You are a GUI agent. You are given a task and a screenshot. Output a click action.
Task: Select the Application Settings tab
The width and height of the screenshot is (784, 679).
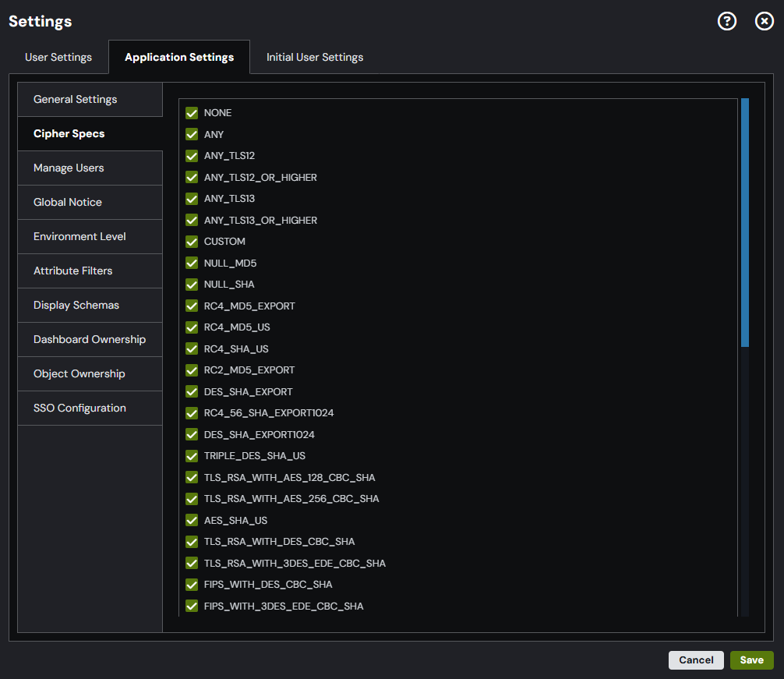click(x=179, y=57)
